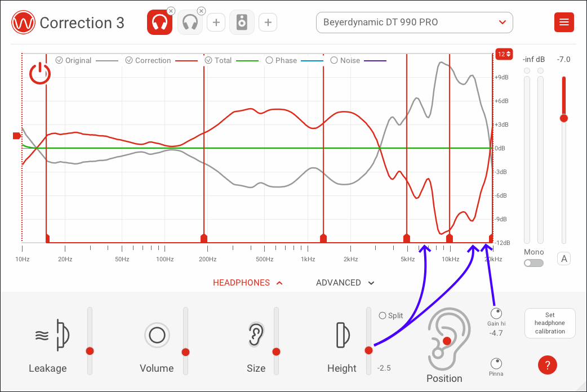Click the red question mark help icon
The image size is (587, 392).
coord(547,365)
